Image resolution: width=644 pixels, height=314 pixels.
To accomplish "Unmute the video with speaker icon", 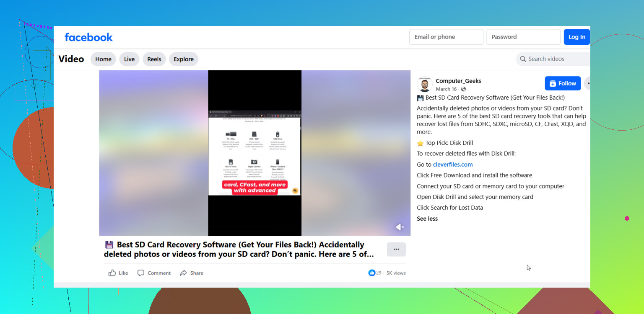I will pyautogui.click(x=400, y=227).
